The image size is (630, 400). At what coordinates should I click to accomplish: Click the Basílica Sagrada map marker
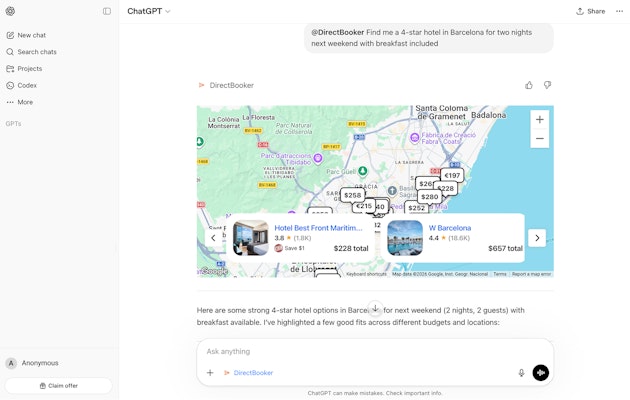click(x=392, y=190)
